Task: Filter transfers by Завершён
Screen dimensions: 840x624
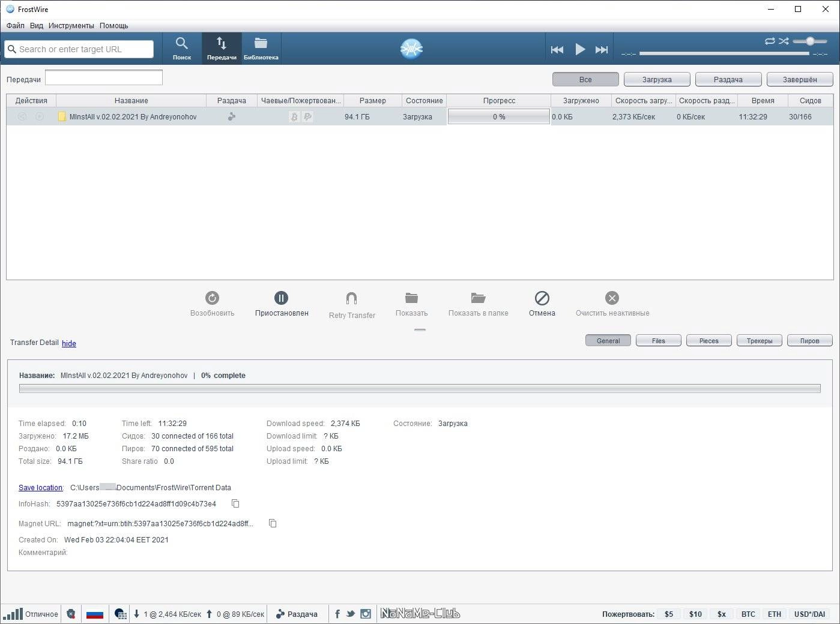Action: (800, 79)
